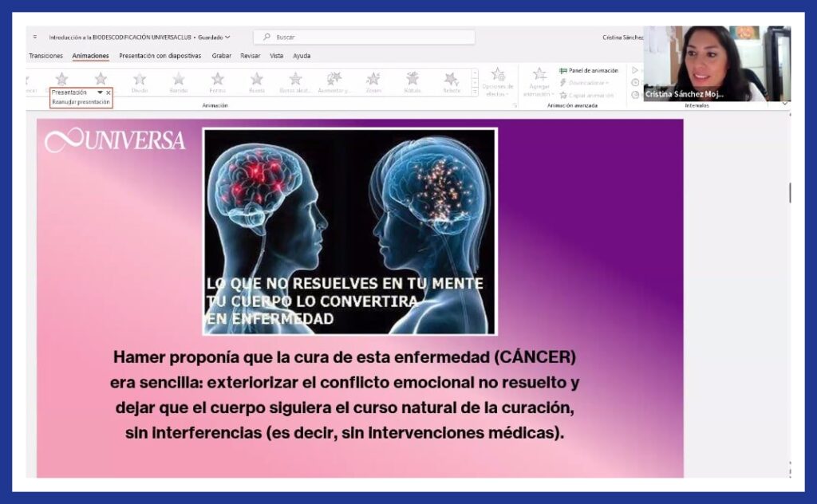The width and height of the screenshot is (817, 504).
Task: Open the Animación group dialog launcher
Action: pos(515,105)
